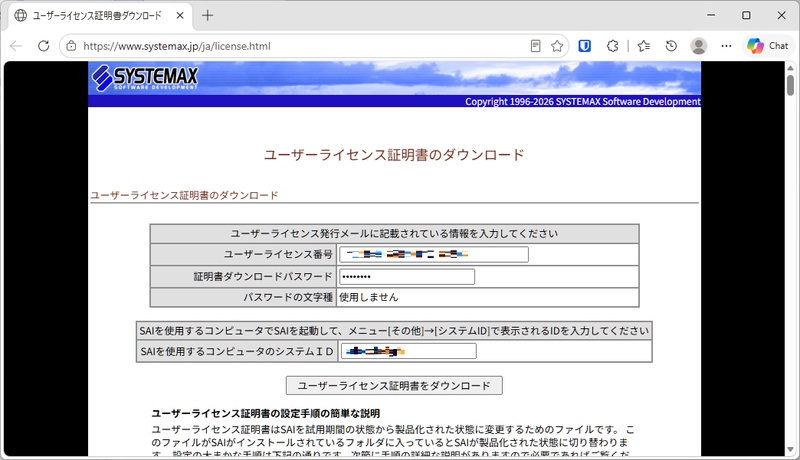Reload the page with the refresh icon
Image resolution: width=800 pixels, height=460 pixels.
pos(43,46)
